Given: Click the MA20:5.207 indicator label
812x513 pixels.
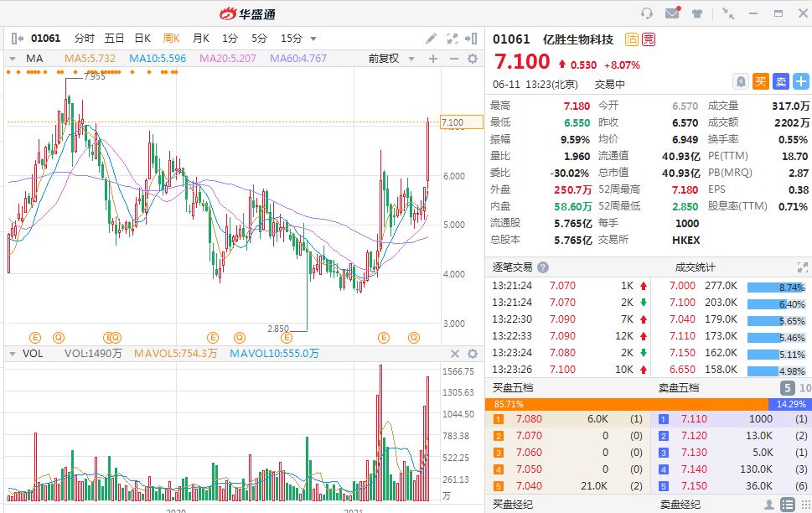Looking at the screenshot, I should tap(228, 59).
